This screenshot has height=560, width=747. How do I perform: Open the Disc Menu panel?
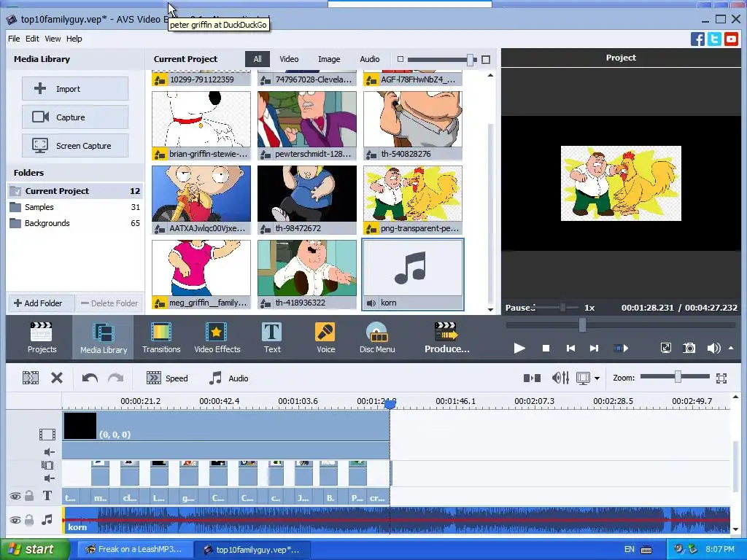pyautogui.click(x=377, y=338)
